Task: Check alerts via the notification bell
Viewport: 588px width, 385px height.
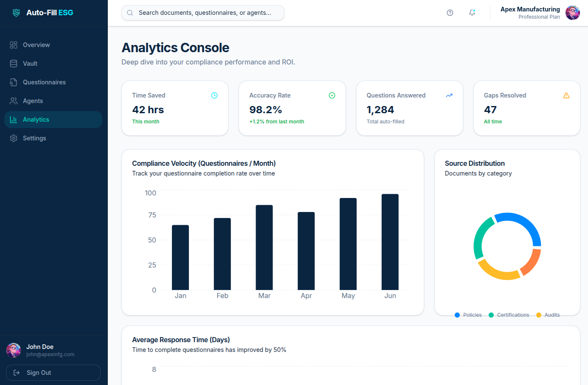Action: (x=472, y=13)
